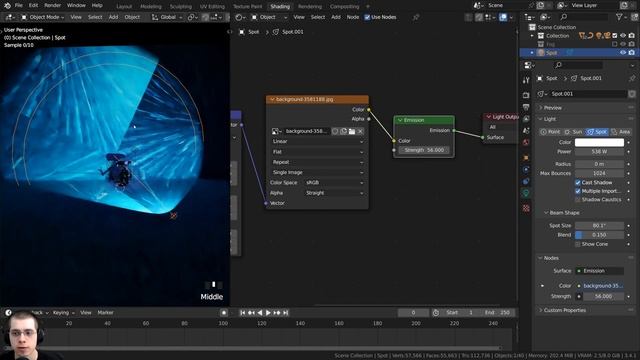The image size is (640, 360).
Task: Click the new image copy icon in node
Action: tap(344, 131)
